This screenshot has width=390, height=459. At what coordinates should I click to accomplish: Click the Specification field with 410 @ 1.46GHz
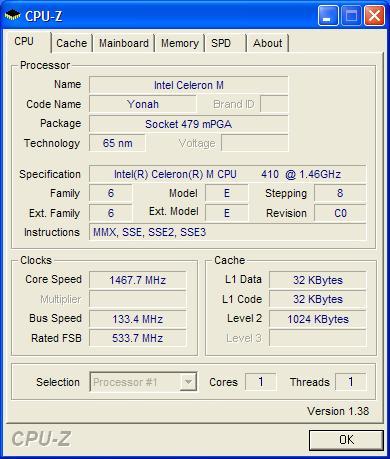tap(227, 174)
